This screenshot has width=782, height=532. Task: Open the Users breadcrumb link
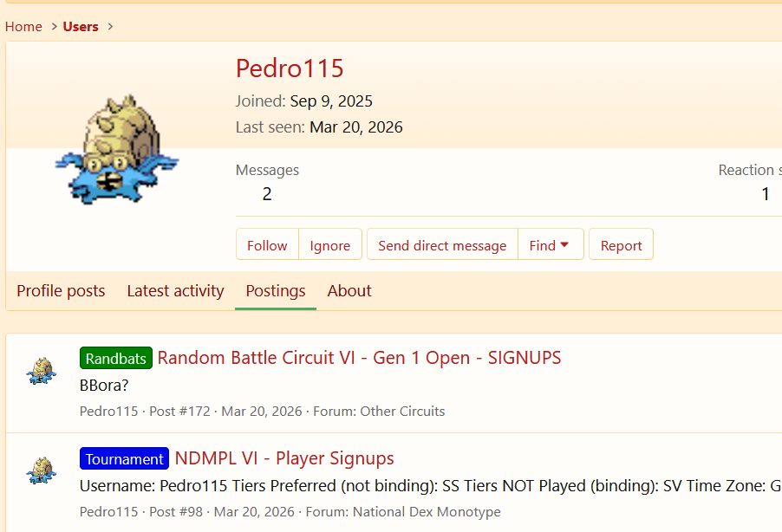[81, 27]
